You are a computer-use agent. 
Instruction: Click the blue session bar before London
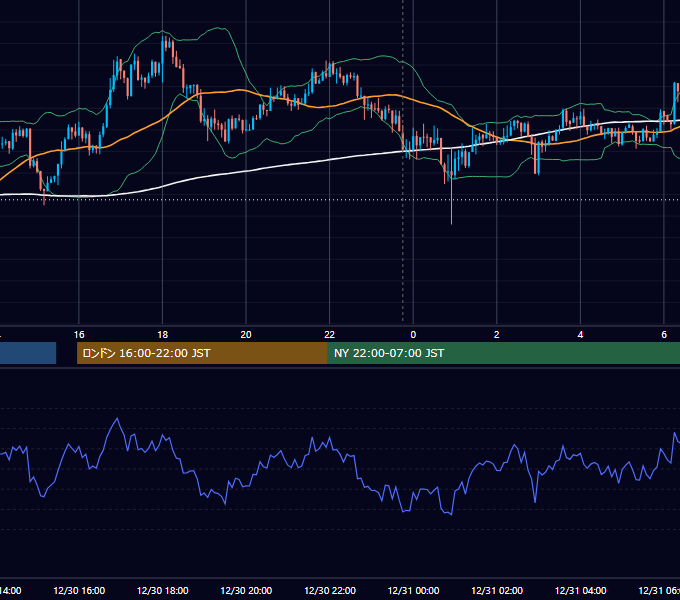[28, 353]
